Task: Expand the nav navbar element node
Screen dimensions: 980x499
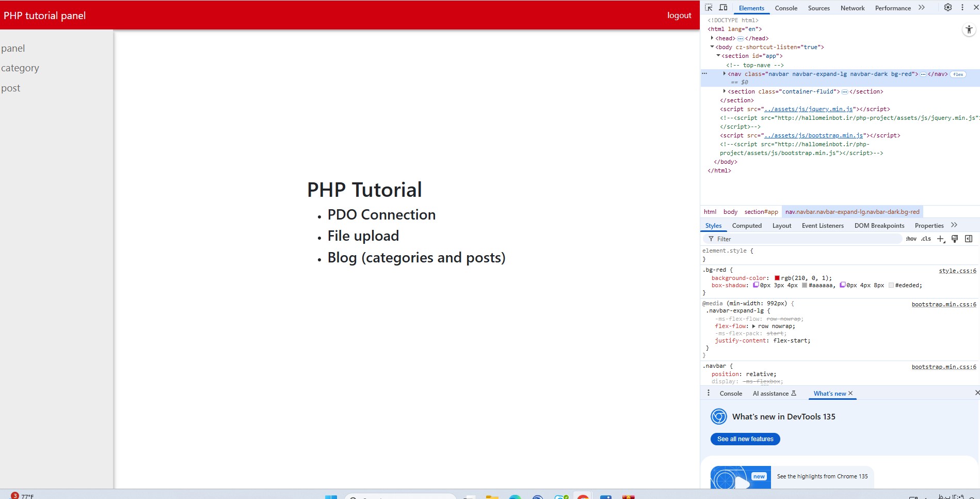Action: pyautogui.click(x=725, y=73)
